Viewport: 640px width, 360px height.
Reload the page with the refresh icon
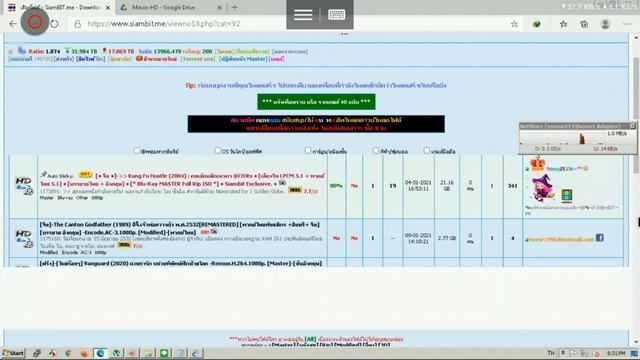point(54,24)
